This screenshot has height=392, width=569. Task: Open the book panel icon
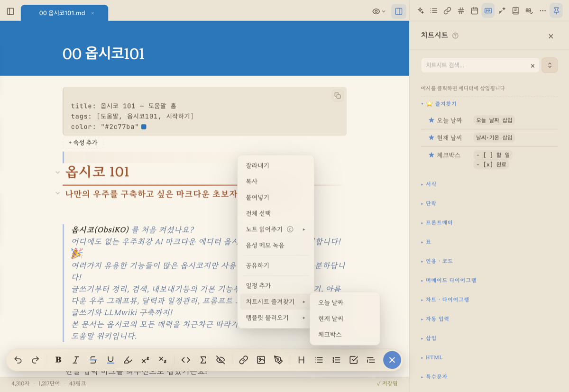tap(515, 11)
